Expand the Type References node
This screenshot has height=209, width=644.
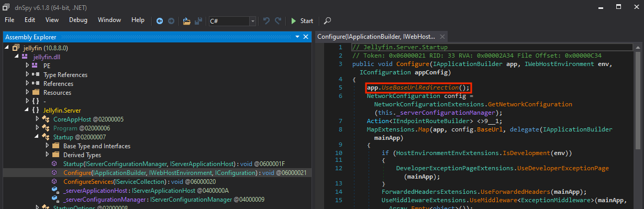28,74
